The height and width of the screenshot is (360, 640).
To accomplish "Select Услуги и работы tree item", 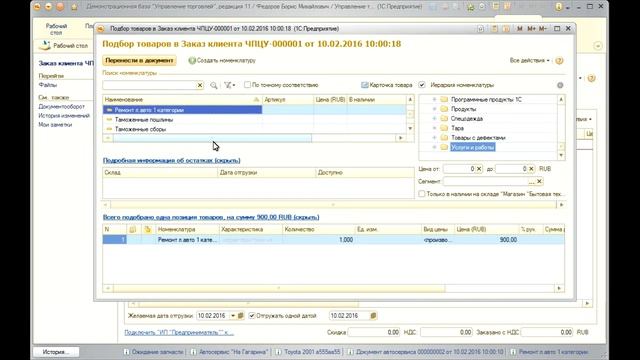I will coord(473,147).
